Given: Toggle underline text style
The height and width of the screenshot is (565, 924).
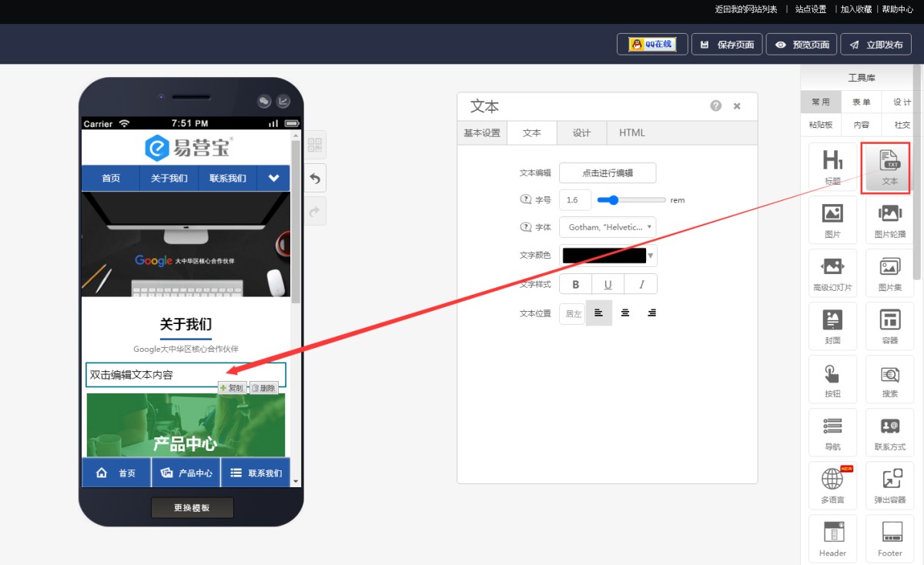Looking at the screenshot, I should point(608,284).
